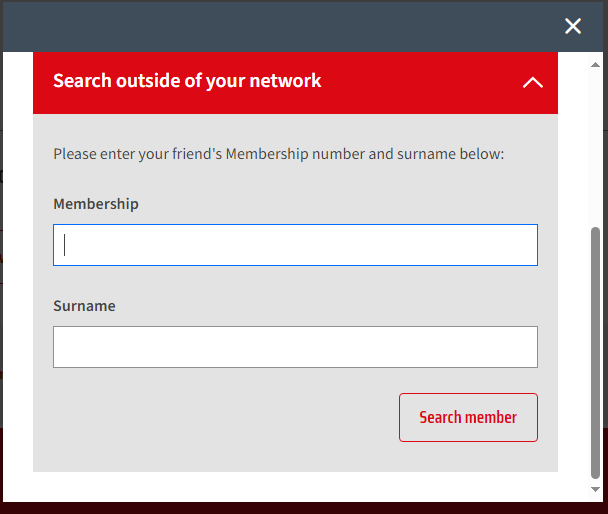Viewport: 608px width, 514px height.
Task: Click the empty red banner area beside the heading
Action: point(419,82)
